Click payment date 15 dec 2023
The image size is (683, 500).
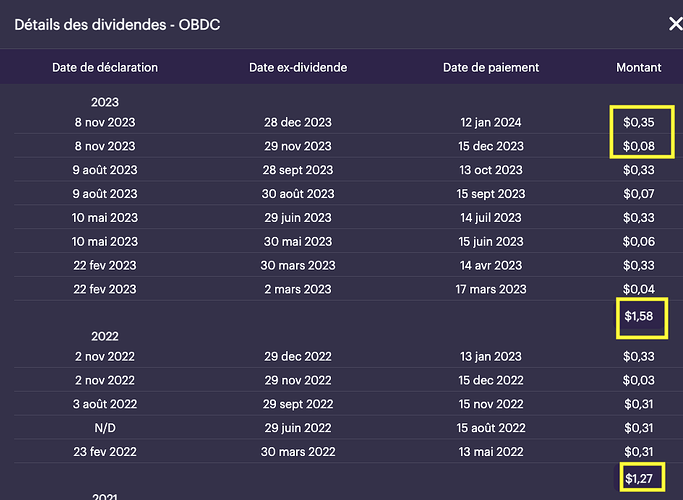tap(491, 146)
